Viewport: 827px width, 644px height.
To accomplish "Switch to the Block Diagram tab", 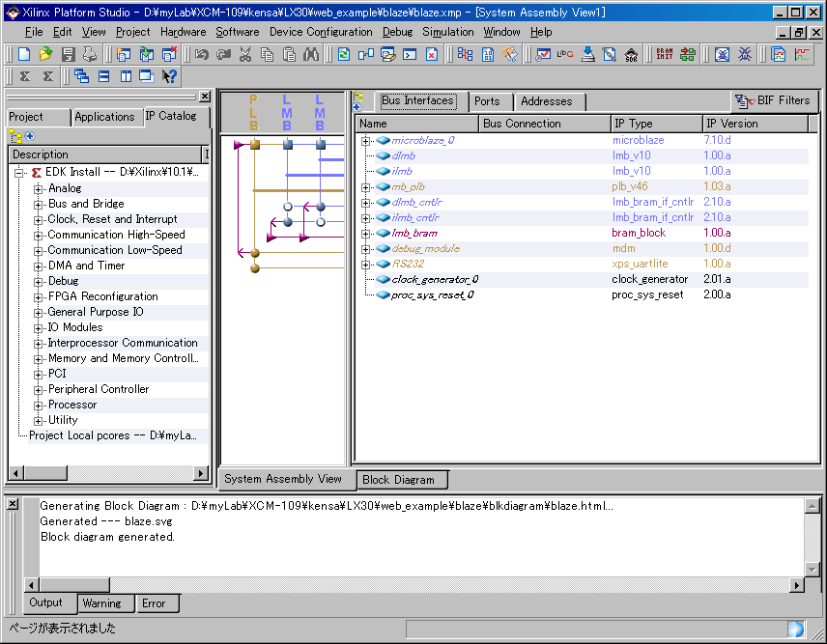I will (x=398, y=480).
